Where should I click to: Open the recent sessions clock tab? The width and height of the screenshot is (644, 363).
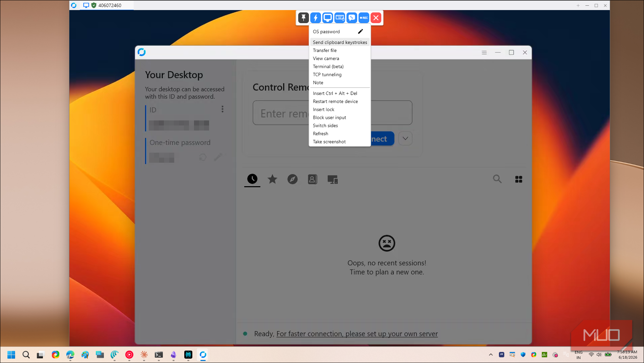pos(252,179)
